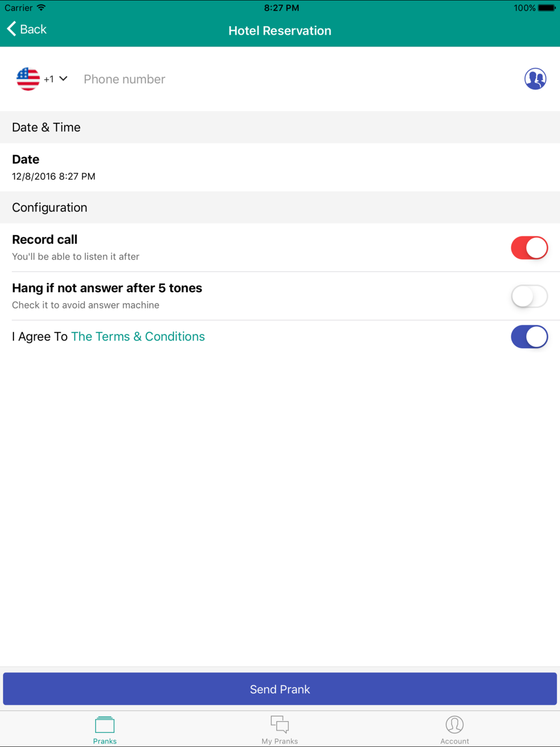
Task: Open the Date picker row
Action: click(280, 167)
